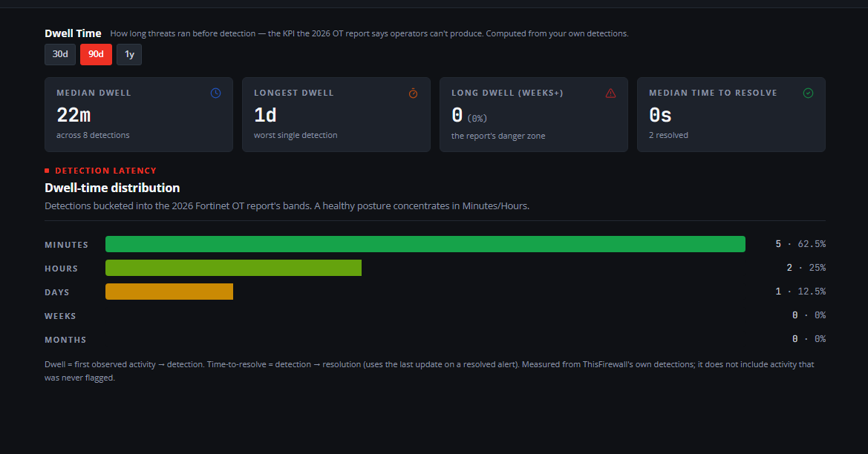Click the WEEKS row label
868x454 pixels.
click(x=60, y=316)
